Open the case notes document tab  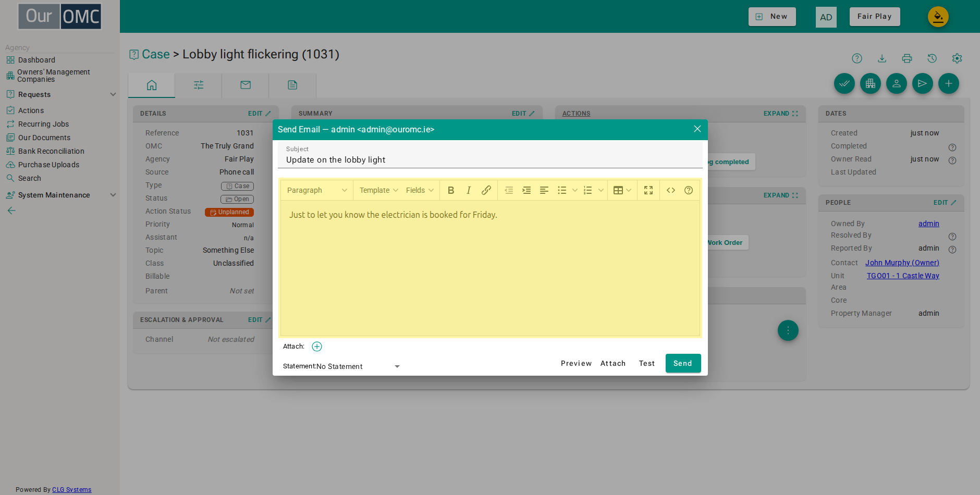[292, 85]
